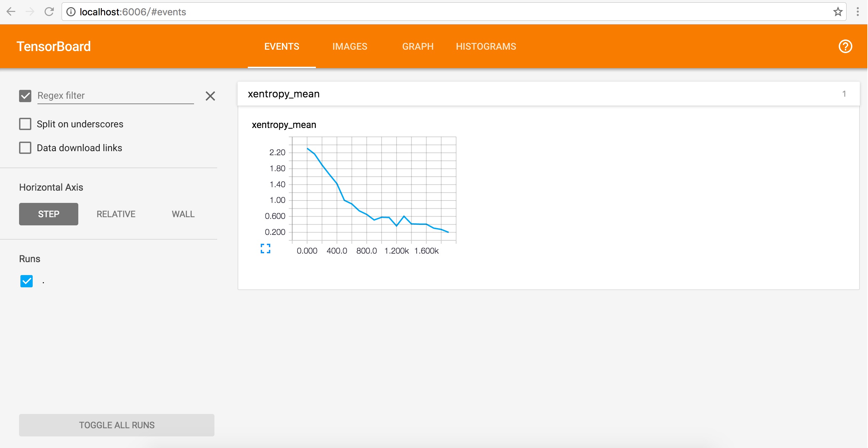Reload the page with refresh icon
The height and width of the screenshot is (448, 868).
point(49,12)
